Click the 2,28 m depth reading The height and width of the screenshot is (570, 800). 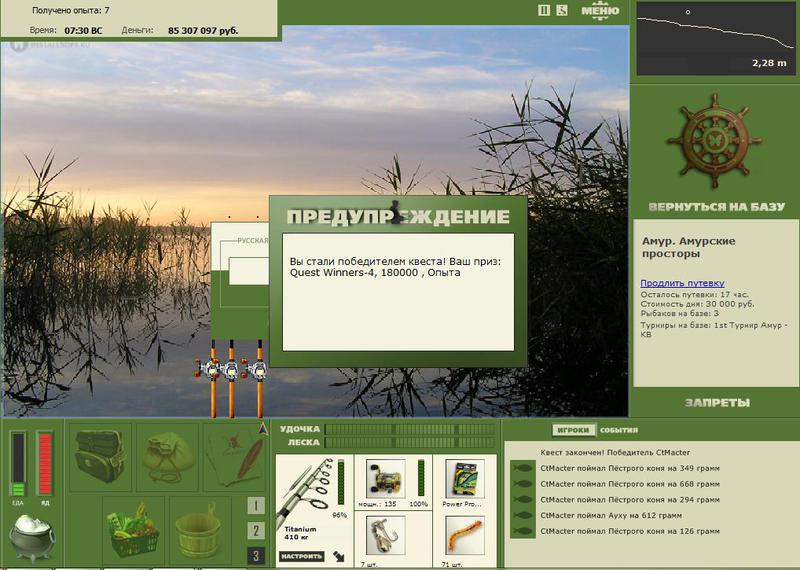pos(769,63)
